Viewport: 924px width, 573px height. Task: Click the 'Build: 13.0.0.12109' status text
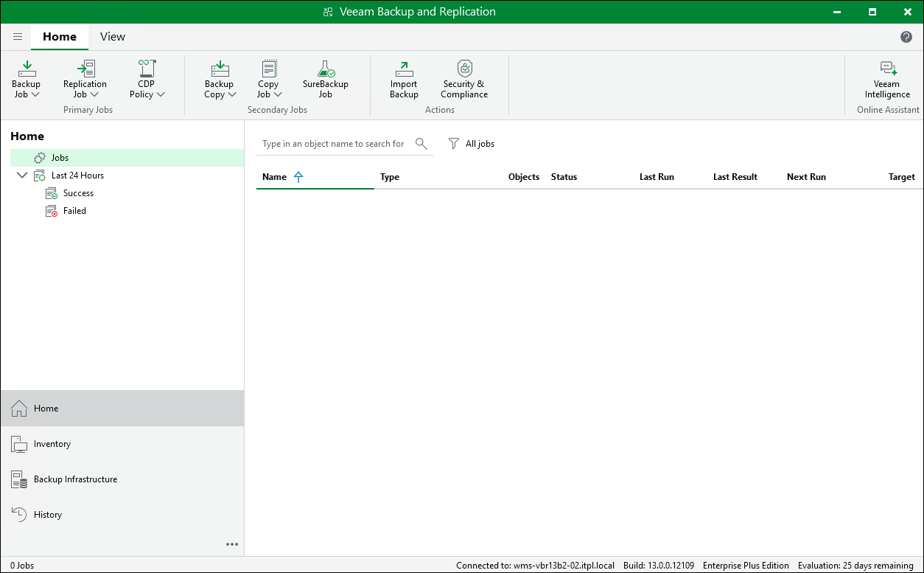point(658,566)
